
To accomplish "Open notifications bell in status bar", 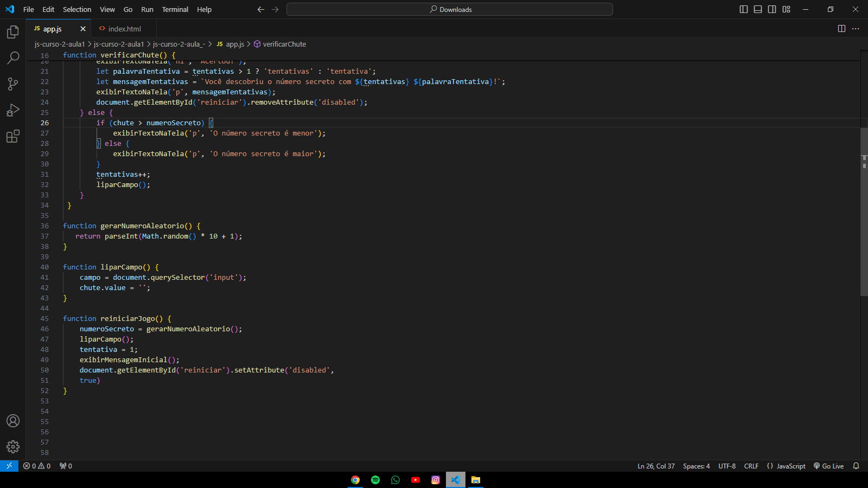I will pyautogui.click(x=856, y=466).
